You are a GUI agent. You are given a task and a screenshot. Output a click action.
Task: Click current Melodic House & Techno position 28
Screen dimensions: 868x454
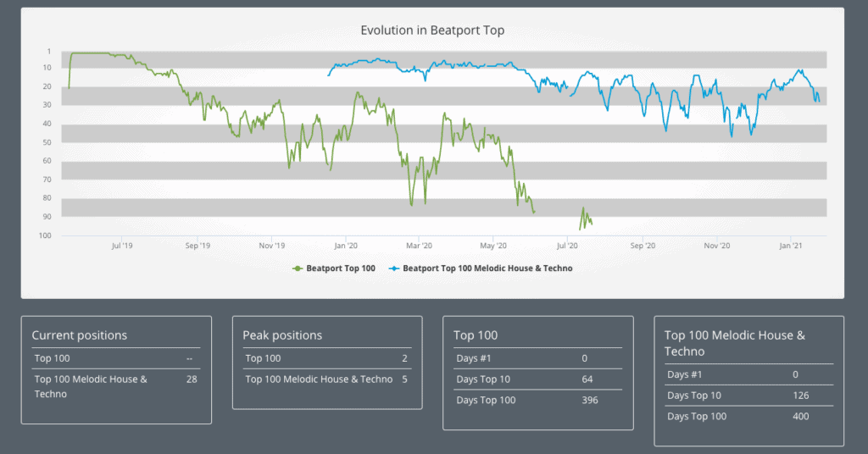click(x=192, y=379)
